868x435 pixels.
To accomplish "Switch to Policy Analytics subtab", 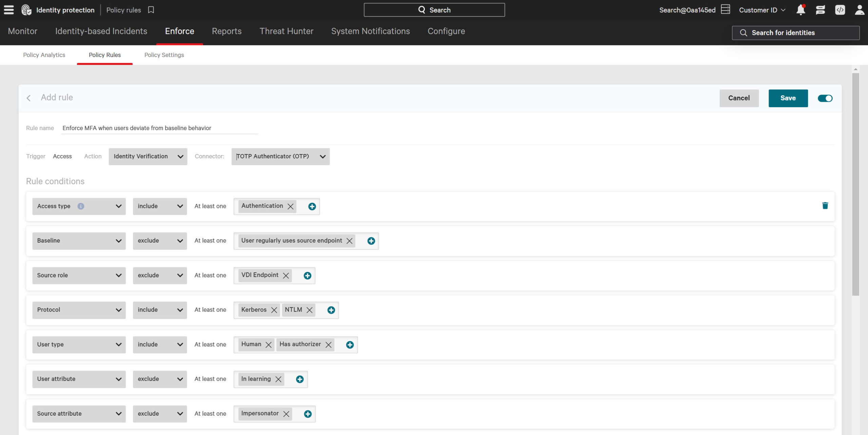I will click(x=44, y=55).
